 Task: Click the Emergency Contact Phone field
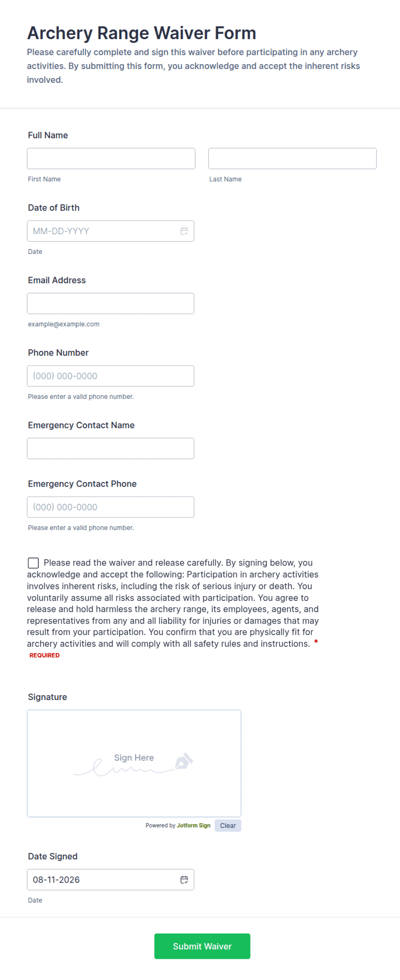click(111, 507)
